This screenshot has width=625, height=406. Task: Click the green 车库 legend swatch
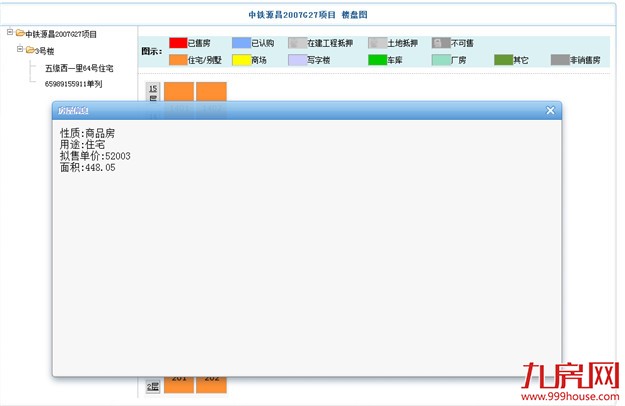377,60
